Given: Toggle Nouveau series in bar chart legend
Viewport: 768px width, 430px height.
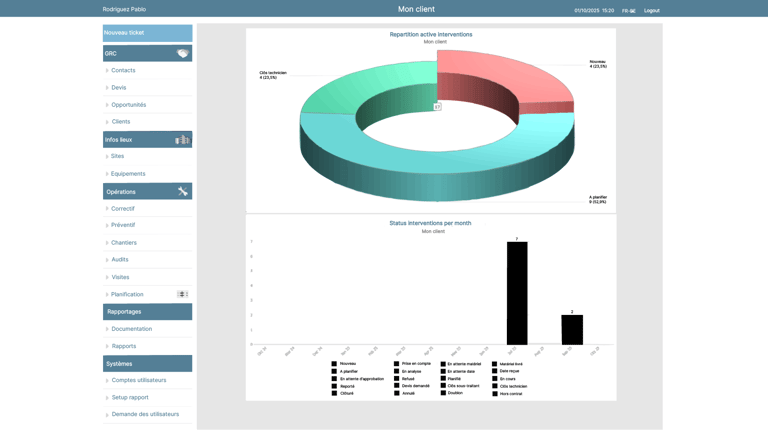Looking at the screenshot, I should [344, 364].
